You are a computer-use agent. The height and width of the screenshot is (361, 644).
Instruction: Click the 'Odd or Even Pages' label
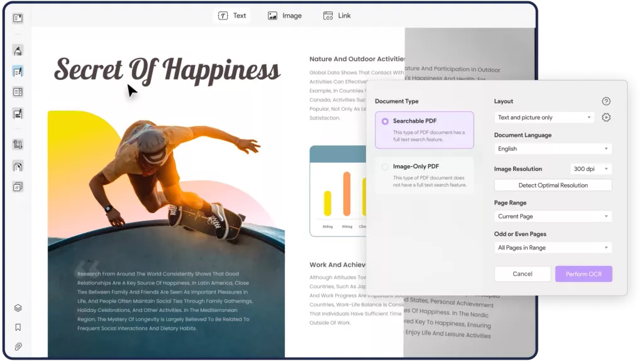click(520, 234)
